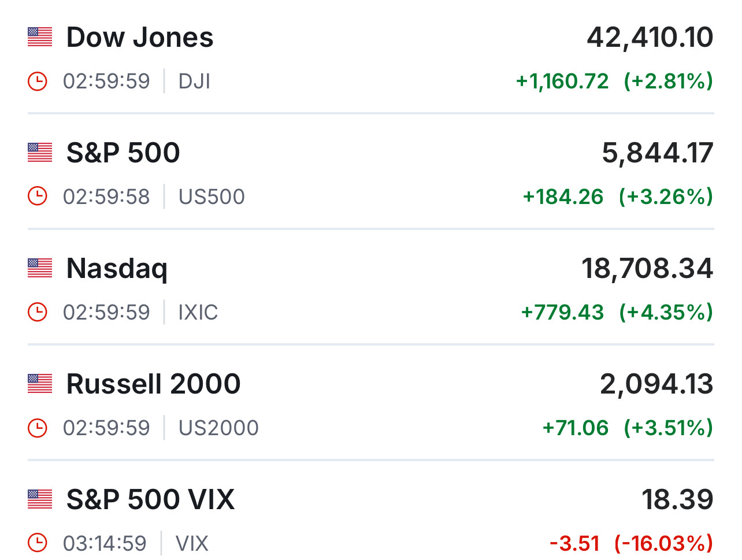Select the IXIC ticker symbol
This screenshot has height=560, width=742.
(x=198, y=313)
